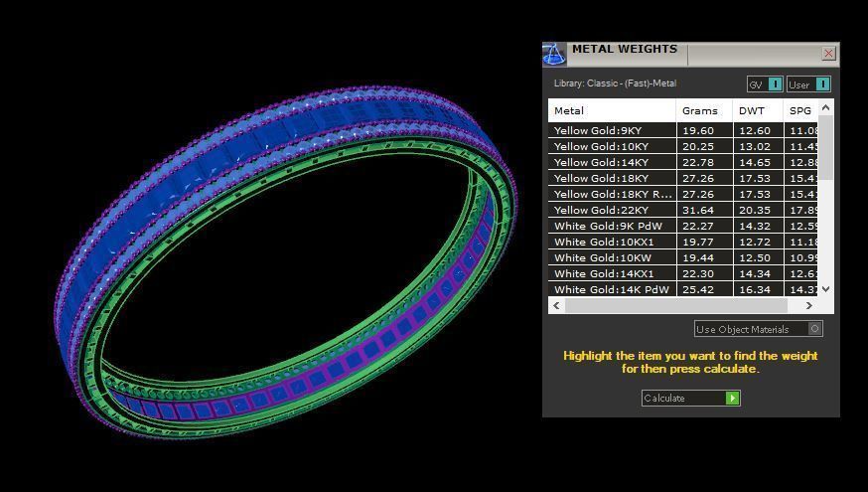This screenshot has height=492, width=868.
Task: Click the 20.25 grams value
Action: click(698, 146)
